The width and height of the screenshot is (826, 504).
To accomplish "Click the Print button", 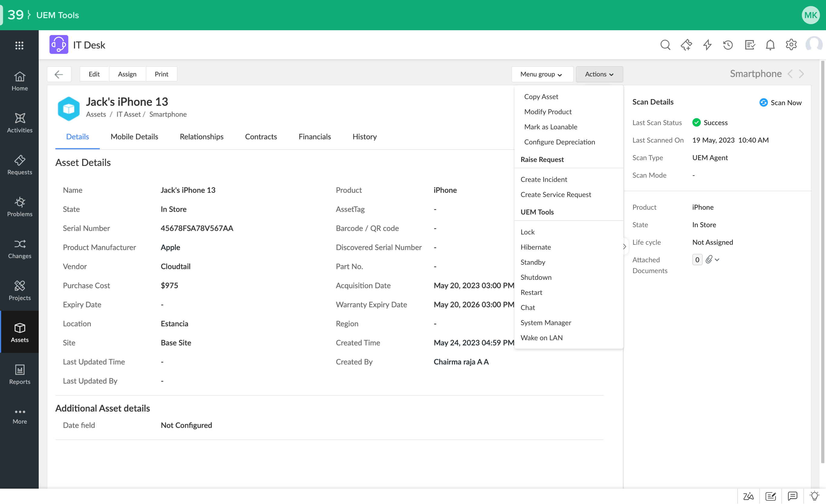I will point(161,74).
